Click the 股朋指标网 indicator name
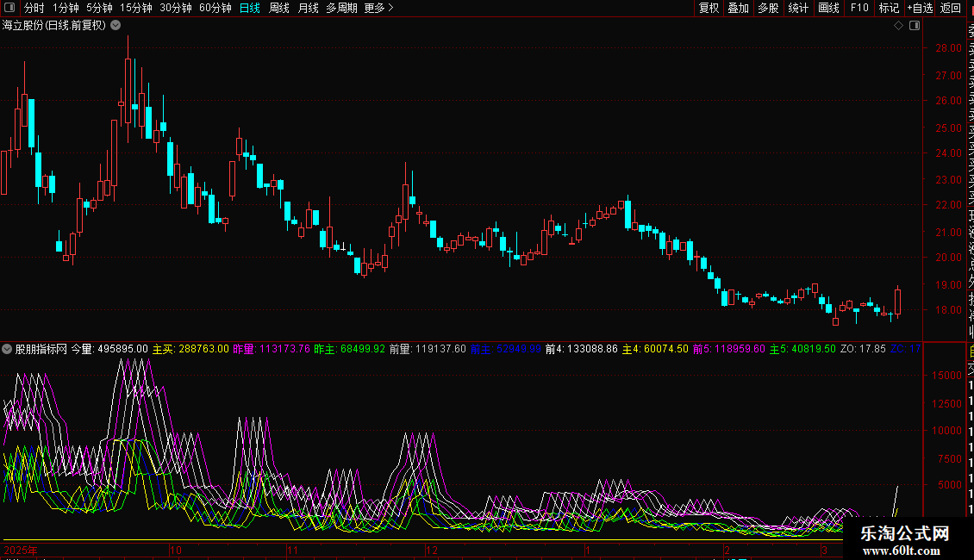The width and height of the screenshot is (974, 560). [41, 349]
